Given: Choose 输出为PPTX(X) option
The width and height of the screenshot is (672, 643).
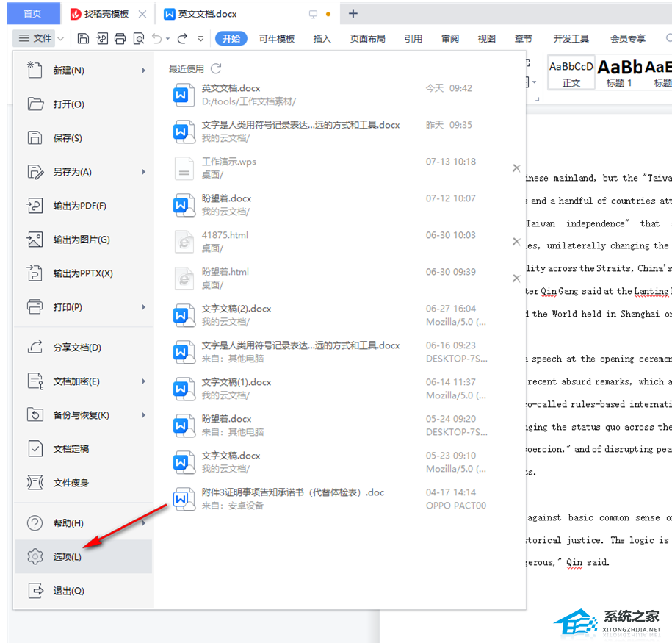Looking at the screenshot, I should [84, 273].
